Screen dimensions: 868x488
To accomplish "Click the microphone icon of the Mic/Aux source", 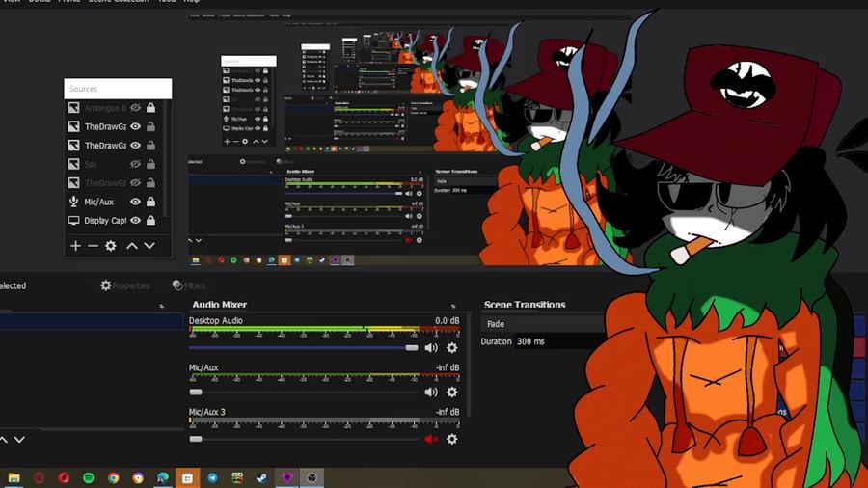I will coord(73,202).
